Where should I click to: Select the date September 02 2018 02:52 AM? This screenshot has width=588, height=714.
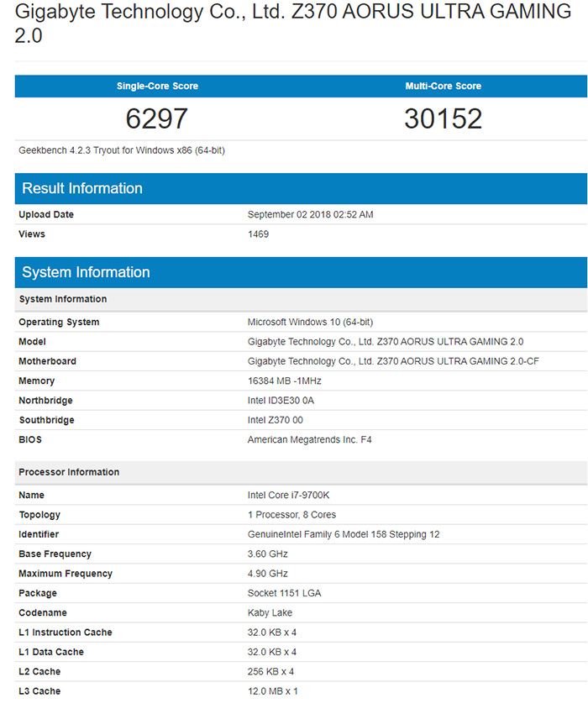pyautogui.click(x=310, y=214)
